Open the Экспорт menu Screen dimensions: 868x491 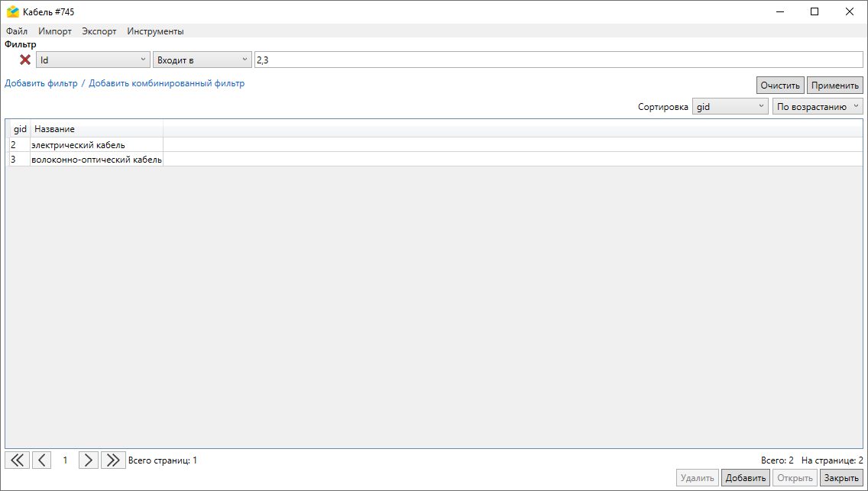pyautogui.click(x=99, y=31)
